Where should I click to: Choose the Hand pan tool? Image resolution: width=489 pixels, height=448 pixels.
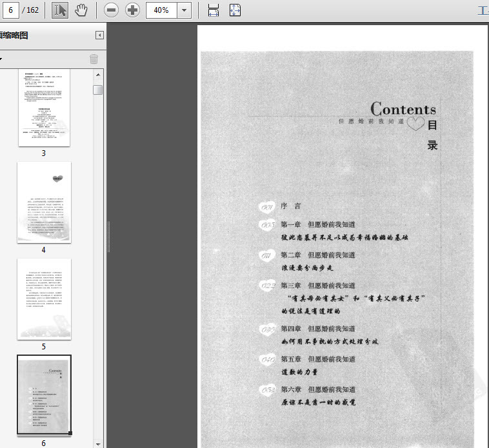[x=81, y=10]
